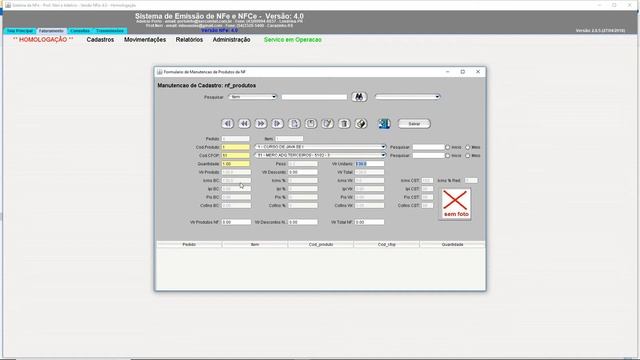Click the edit record pencil icon
The height and width of the screenshot is (360, 640).
click(x=327, y=124)
